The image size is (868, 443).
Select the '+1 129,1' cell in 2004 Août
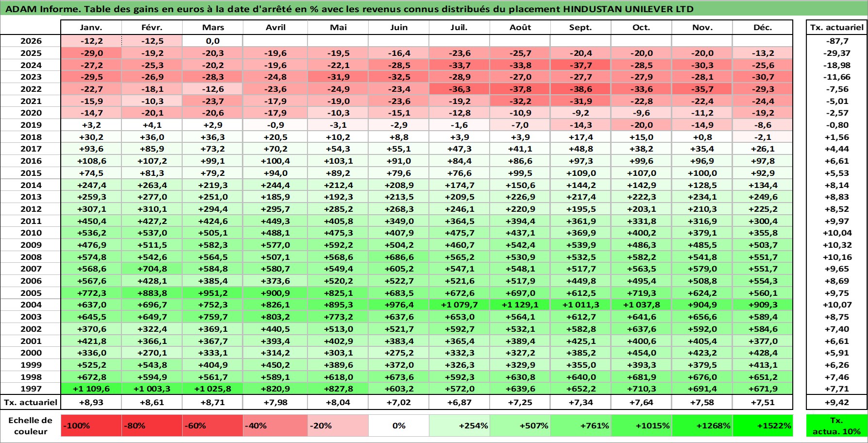pos(520,305)
